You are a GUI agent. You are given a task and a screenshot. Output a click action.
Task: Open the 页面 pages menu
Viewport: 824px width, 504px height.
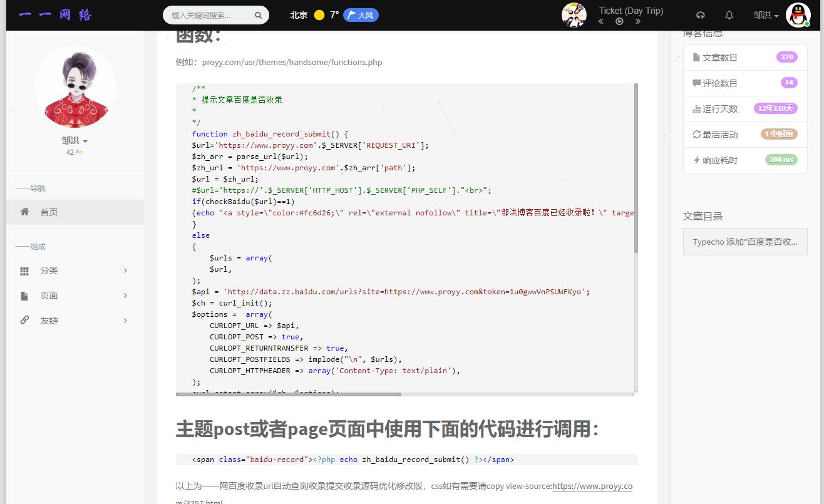tap(75, 296)
